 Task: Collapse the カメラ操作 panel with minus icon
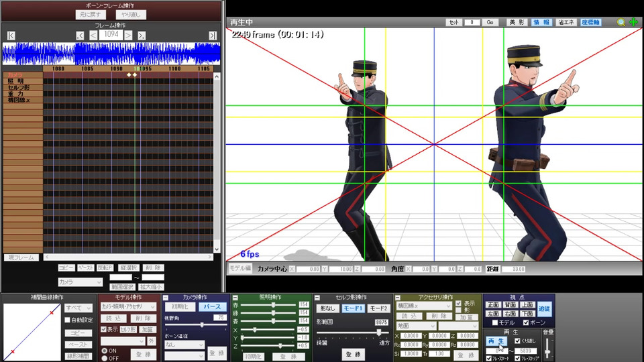pyautogui.click(x=166, y=298)
